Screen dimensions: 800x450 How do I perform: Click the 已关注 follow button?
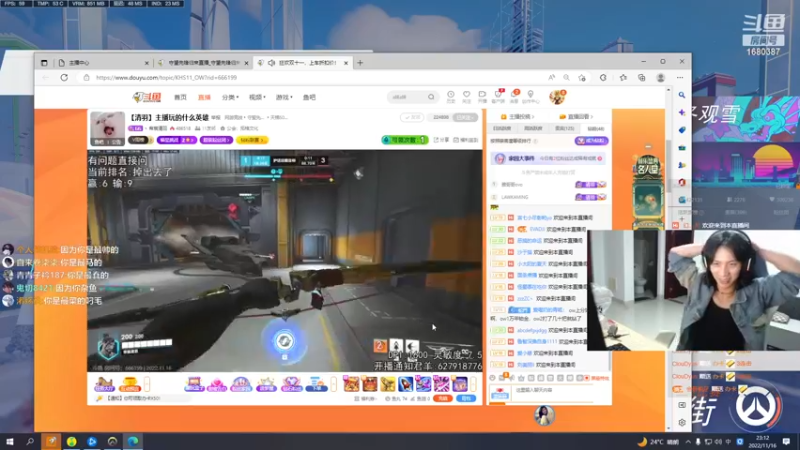(x=465, y=117)
